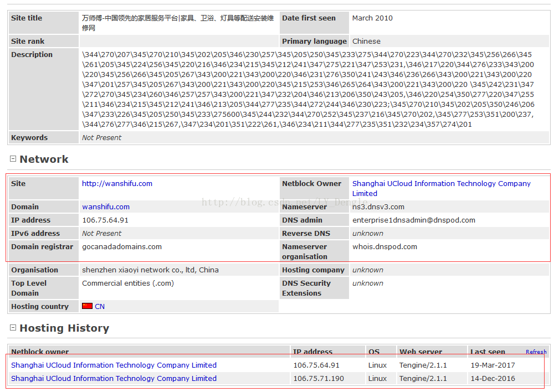Click Refresh in Hosting History header
This screenshot has height=392, width=559.
(536, 352)
